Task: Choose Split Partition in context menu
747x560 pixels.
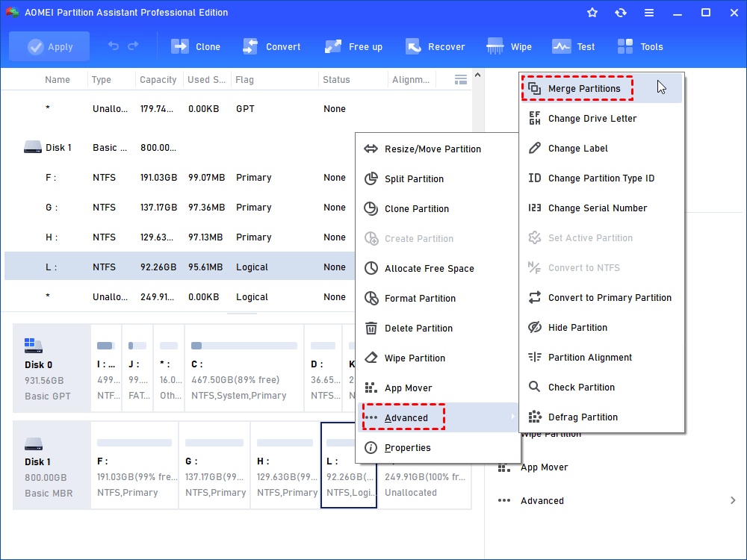Action: point(437,178)
